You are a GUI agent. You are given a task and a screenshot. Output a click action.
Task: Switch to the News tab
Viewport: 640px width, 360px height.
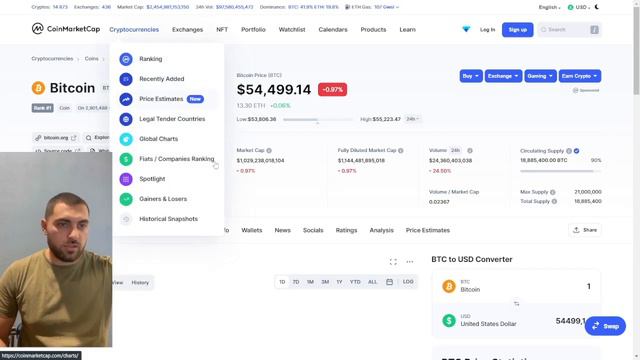(x=282, y=231)
